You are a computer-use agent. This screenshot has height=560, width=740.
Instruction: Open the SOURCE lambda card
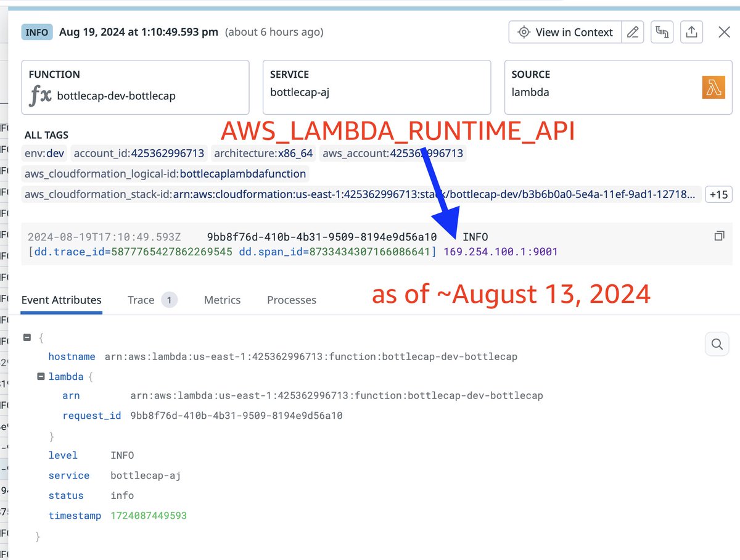tap(619, 87)
